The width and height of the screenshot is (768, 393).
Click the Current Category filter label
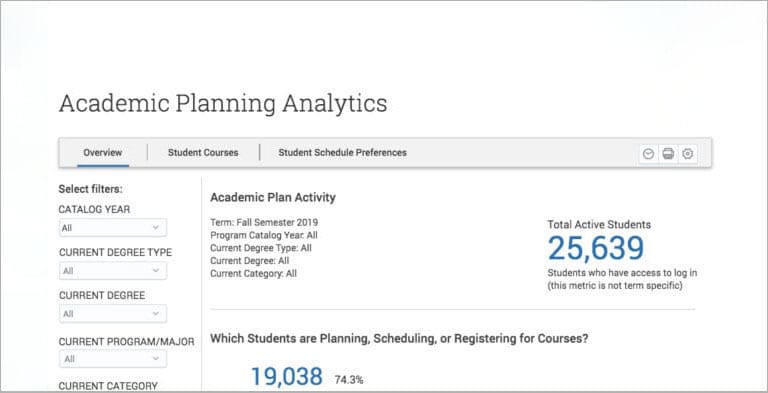click(108, 386)
